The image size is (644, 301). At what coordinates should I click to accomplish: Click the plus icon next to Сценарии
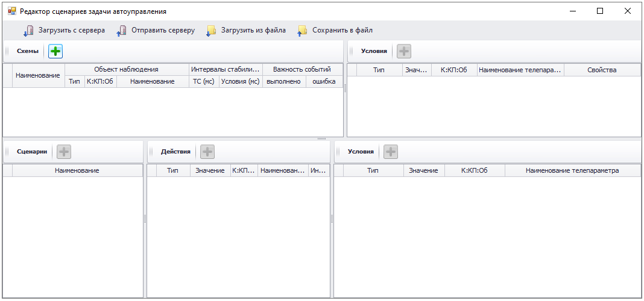64,152
